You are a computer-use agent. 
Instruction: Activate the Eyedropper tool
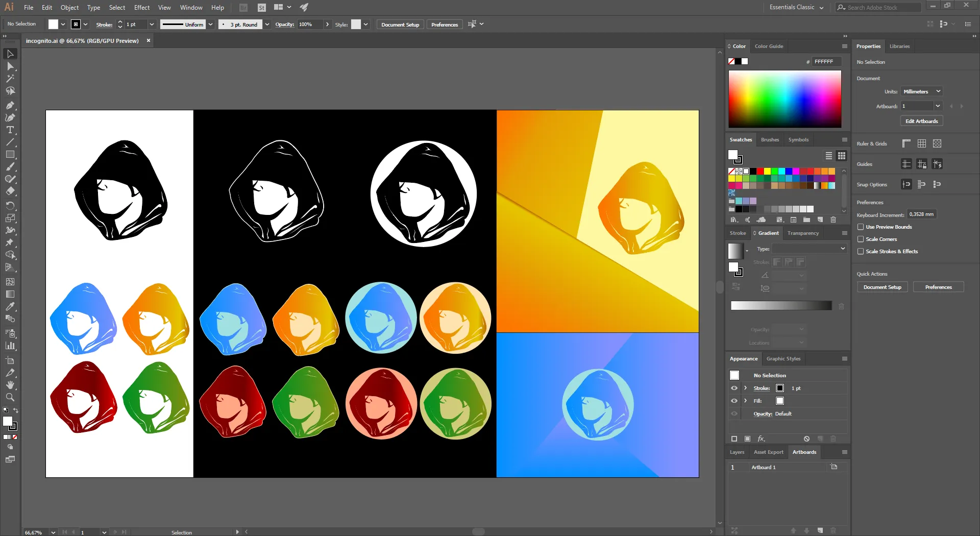click(10, 306)
